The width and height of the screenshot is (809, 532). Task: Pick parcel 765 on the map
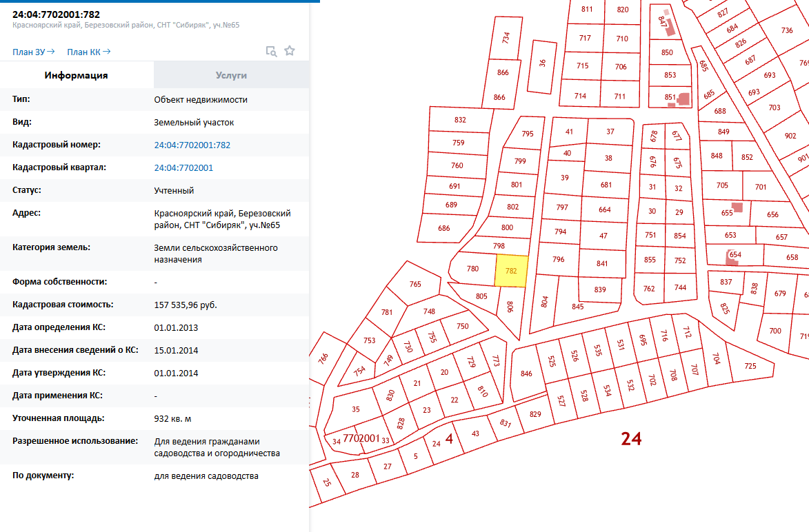[415, 283]
